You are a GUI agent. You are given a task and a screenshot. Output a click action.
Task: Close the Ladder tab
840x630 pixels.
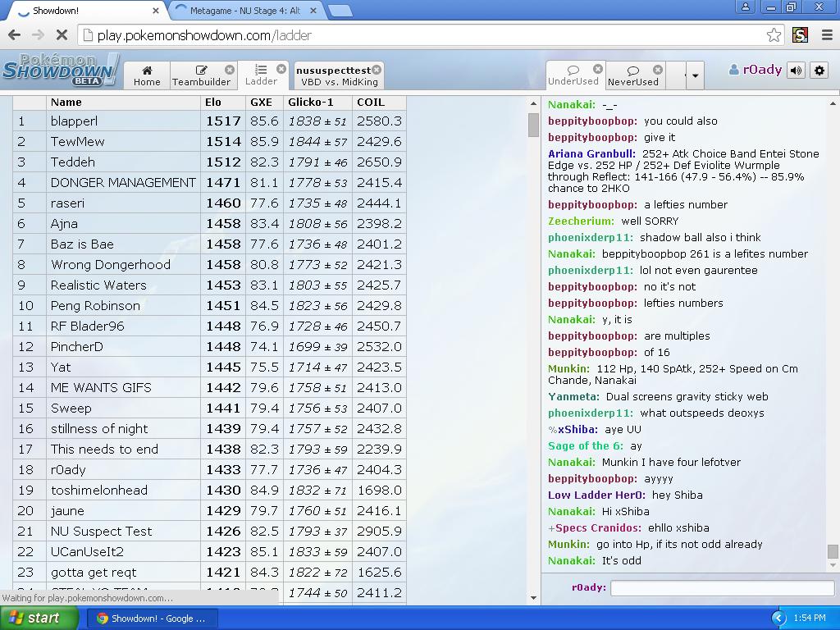281,69
